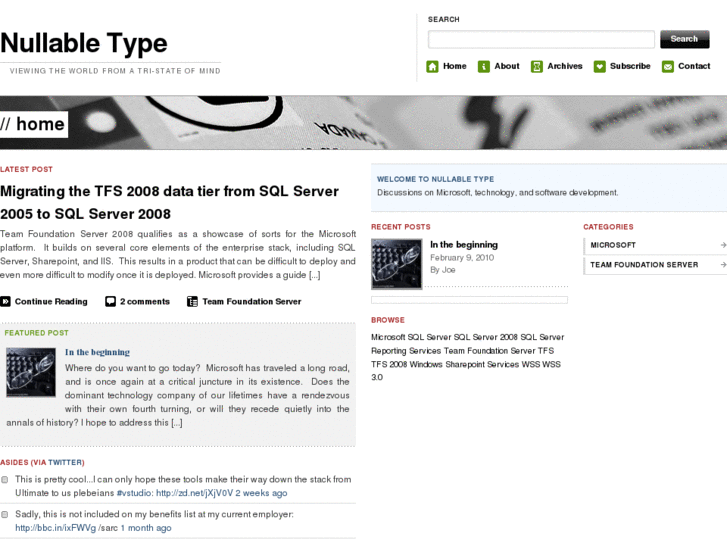727x545 pixels.
Task: Click the Archives icon
Action: (537, 67)
